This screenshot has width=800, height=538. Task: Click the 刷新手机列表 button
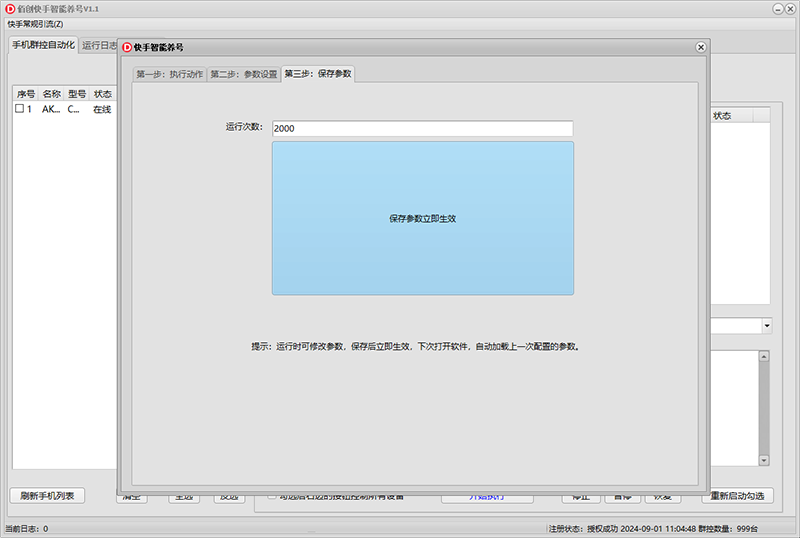coord(47,496)
